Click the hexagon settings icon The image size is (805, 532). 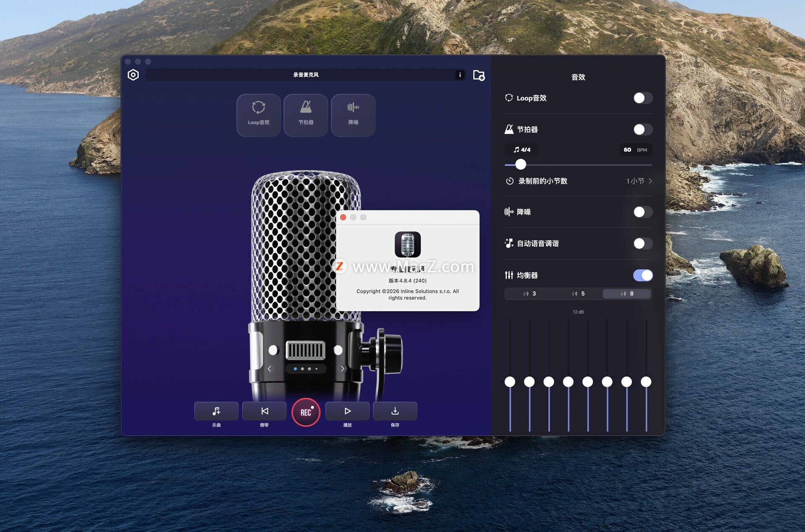(x=133, y=75)
